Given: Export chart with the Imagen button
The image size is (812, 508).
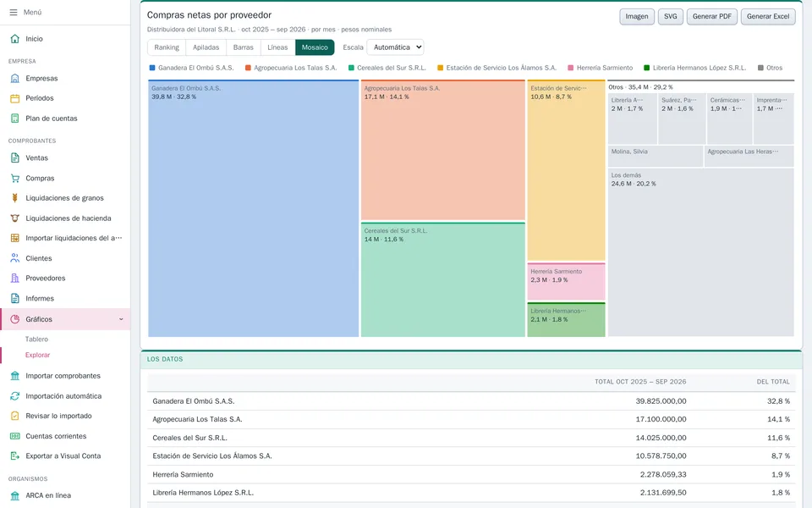Looking at the screenshot, I should (x=637, y=17).
